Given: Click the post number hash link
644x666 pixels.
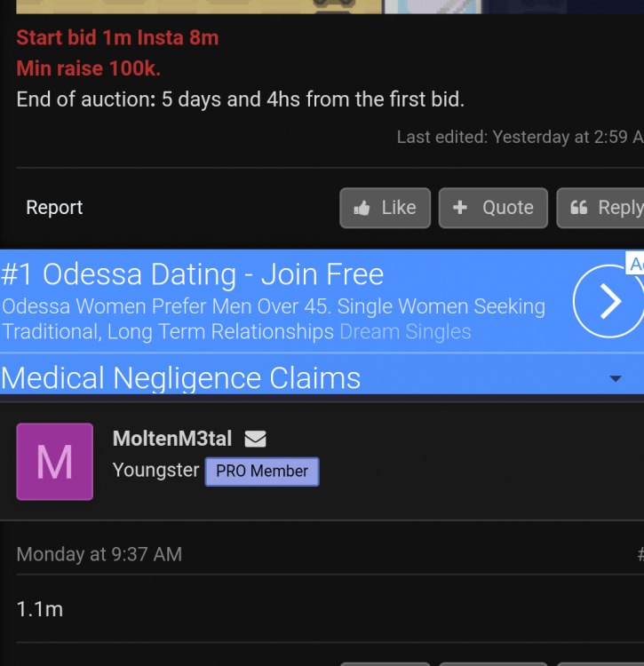Looking at the screenshot, I should click(x=639, y=554).
